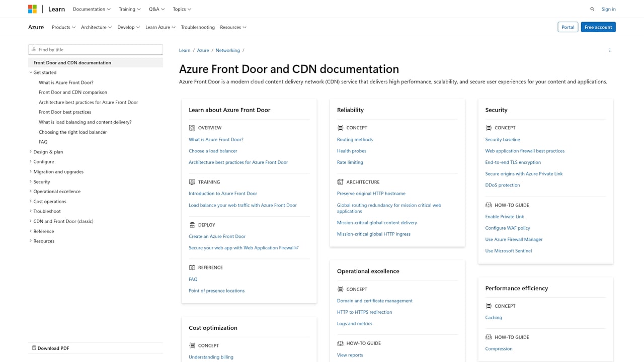Click the Reference icon above FAQ
Image resolution: width=644 pixels, height=362 pixels.
pyautogui.click(x=192, y=267)
